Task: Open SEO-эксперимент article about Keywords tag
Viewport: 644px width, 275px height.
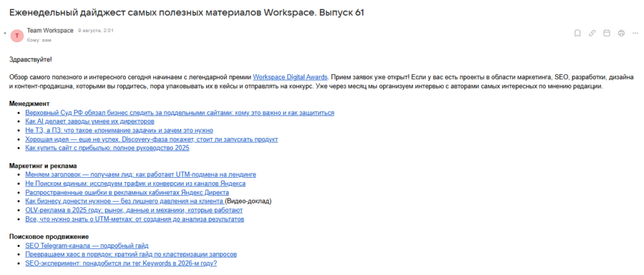Action: coord(121,263)
